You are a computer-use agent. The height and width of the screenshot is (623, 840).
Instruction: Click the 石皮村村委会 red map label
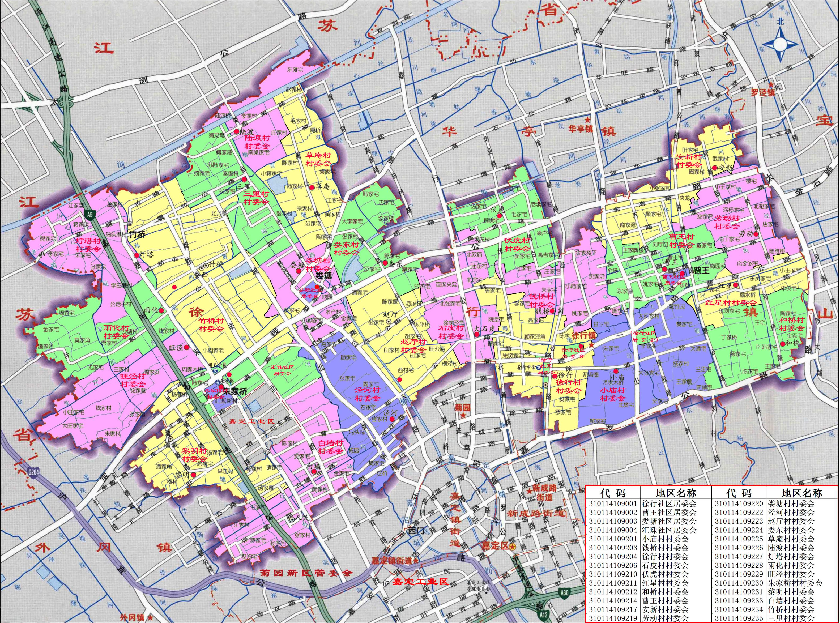451,332
